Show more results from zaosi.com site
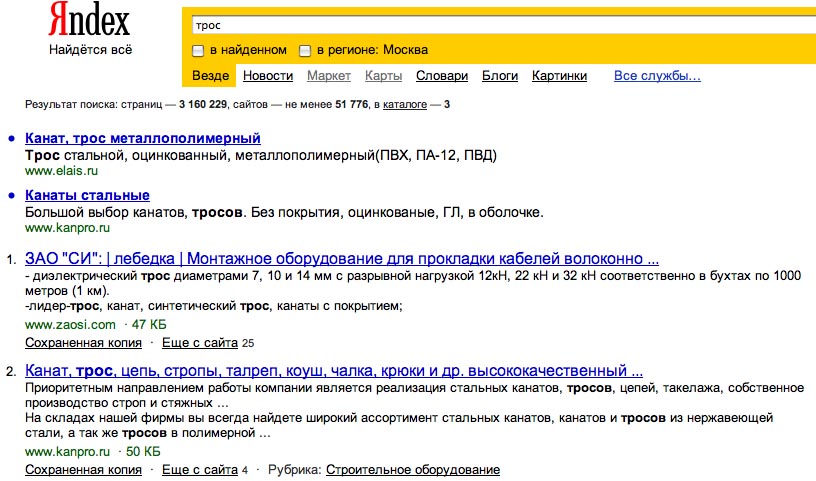Image resolution: width=816 pixels, height=481 pixels. tap(200, 342)
